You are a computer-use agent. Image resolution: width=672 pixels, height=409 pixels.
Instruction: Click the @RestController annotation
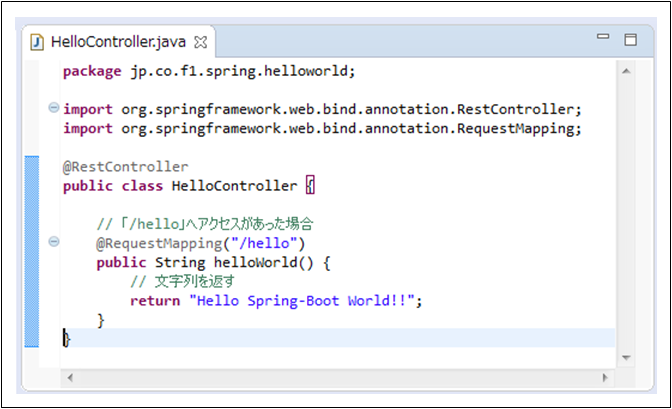125,166
